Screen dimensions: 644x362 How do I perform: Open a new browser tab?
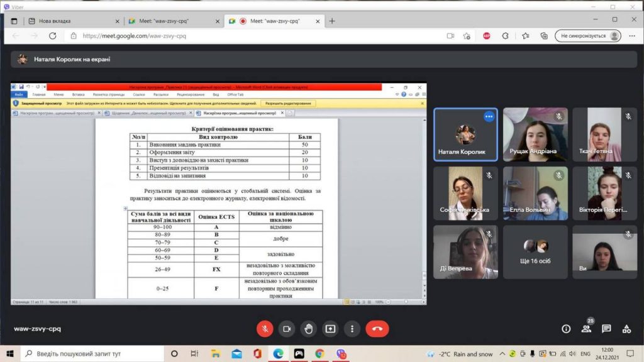click(x=332, y=21)
